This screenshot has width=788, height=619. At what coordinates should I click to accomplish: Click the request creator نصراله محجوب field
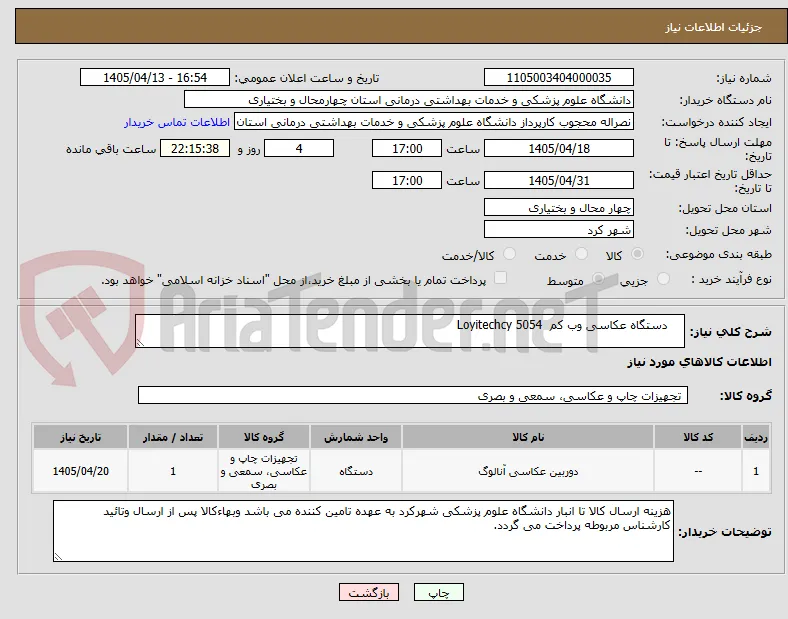[434, 122]
